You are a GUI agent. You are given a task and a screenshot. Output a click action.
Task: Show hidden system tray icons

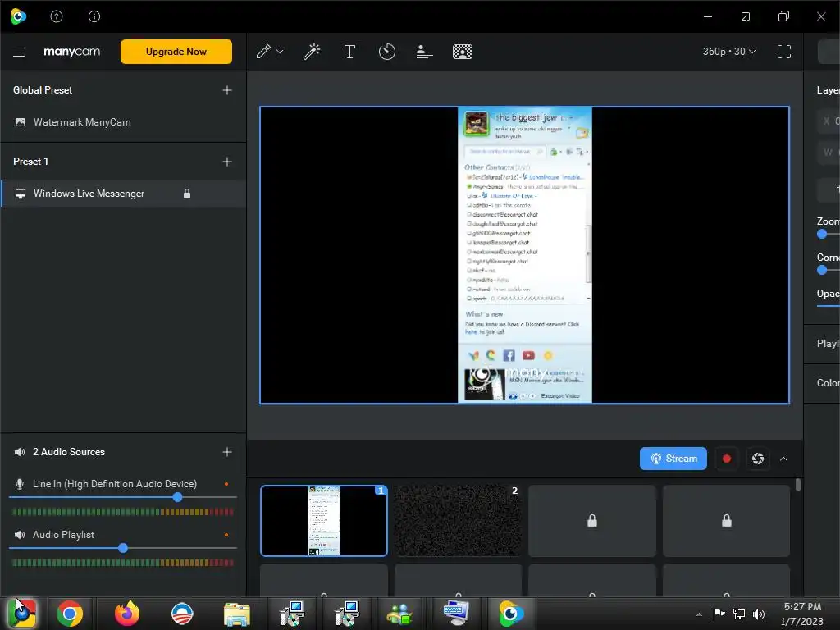pos(699,614)
